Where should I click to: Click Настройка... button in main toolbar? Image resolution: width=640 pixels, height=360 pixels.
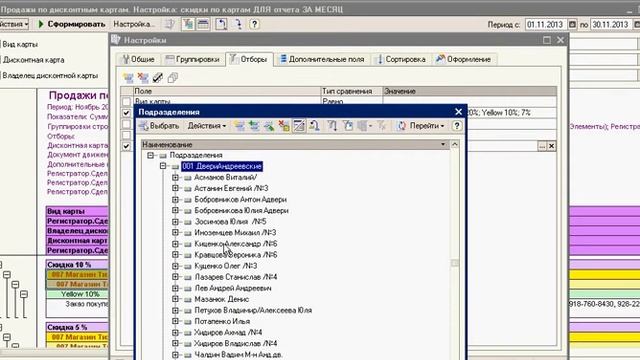pos(134,24)
